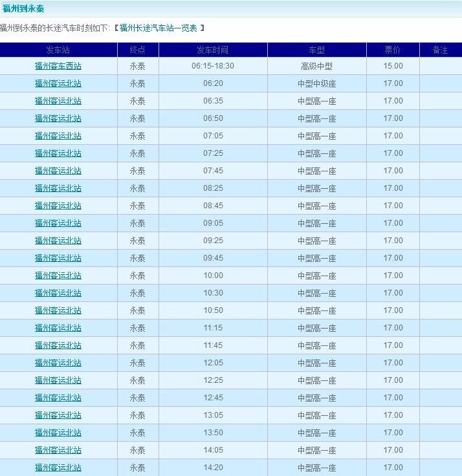Click the 车型 column header
Image resolution: width=462 pixels, height=476 pixels.
pyautogui.click(x=316, y=50)
